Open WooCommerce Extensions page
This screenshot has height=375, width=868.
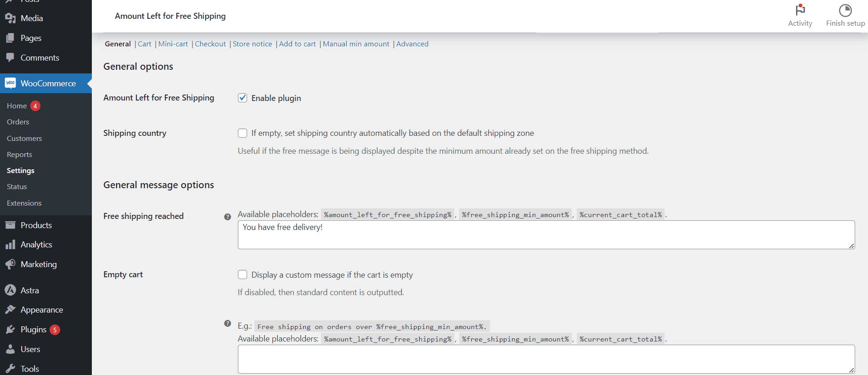24,203
